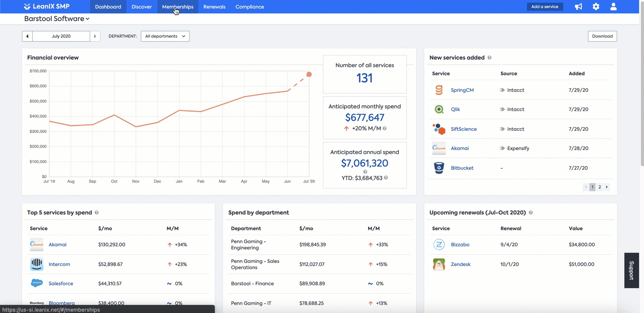
Task: Click next page arrow in new services pagination
Action: pyautogui.click(x=607, y=187)
